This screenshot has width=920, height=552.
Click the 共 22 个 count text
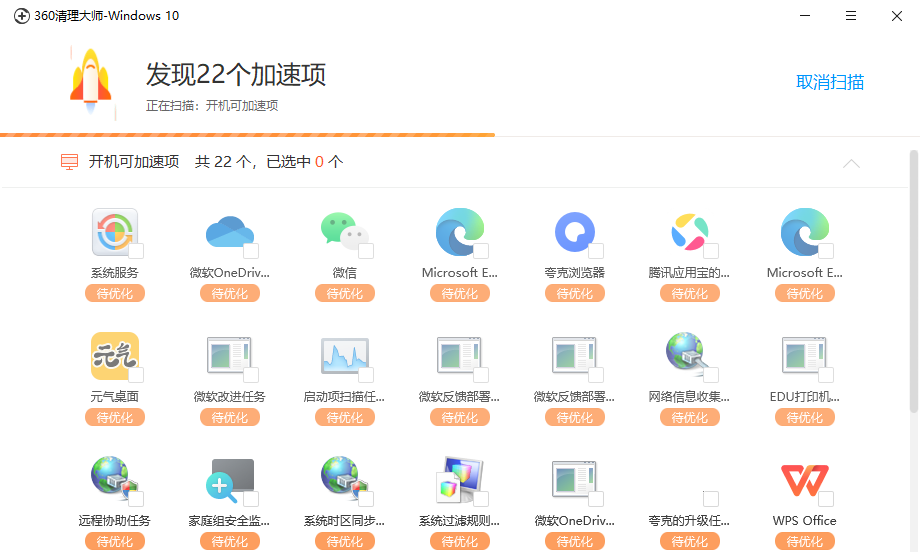tap(224, 162)
